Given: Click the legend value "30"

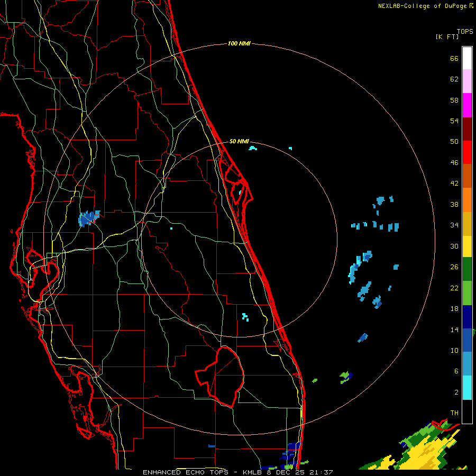Looking at the screenshot, I should click(x=454, y=246).
